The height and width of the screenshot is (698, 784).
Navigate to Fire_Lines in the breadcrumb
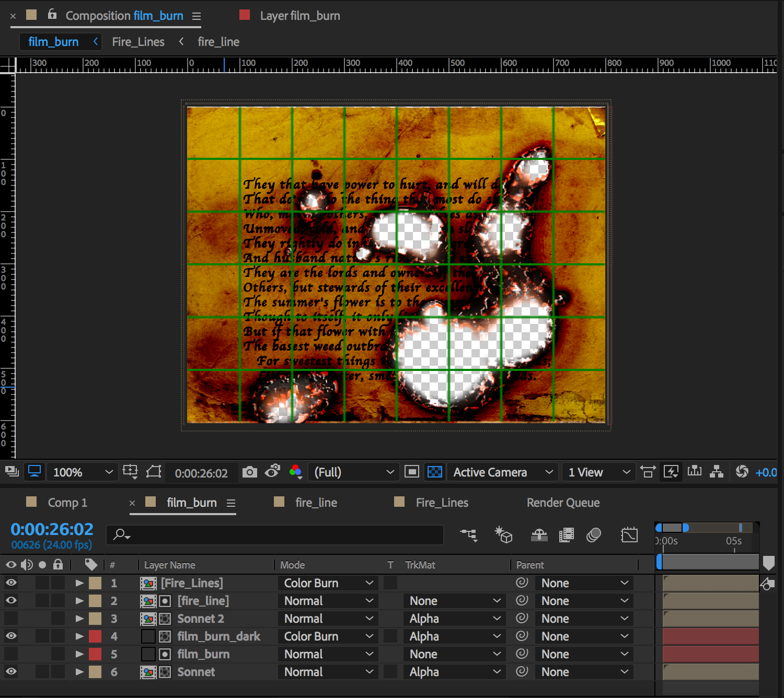pos(138,42)
